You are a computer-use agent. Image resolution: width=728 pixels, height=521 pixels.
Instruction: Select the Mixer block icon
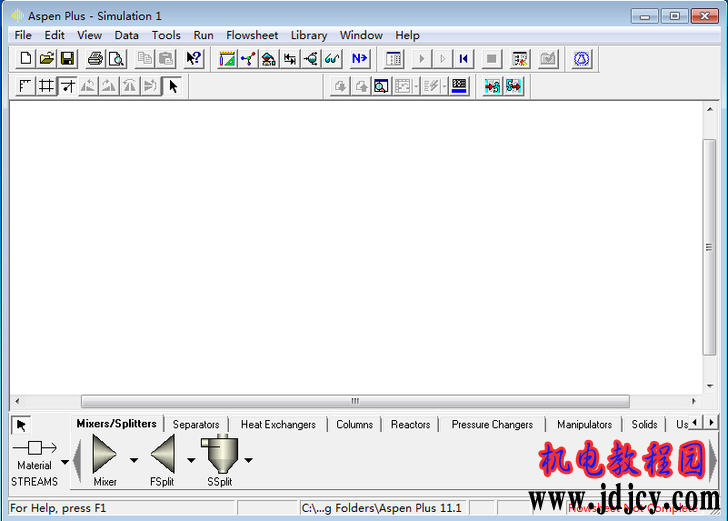(105, 456)
